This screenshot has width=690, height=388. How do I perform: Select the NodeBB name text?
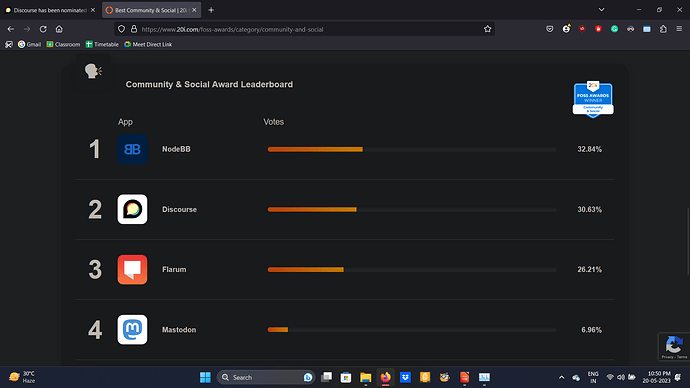point(176,149)
